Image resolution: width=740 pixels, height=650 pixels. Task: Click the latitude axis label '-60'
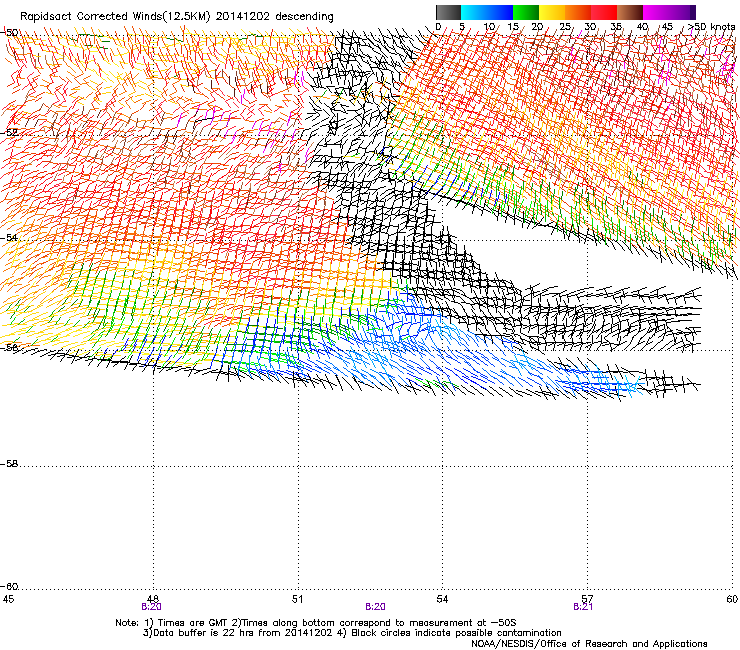(9, 587)
